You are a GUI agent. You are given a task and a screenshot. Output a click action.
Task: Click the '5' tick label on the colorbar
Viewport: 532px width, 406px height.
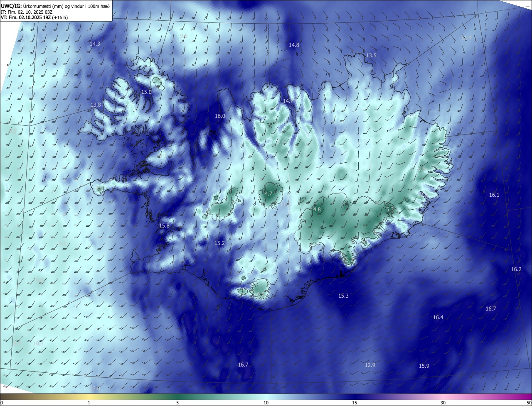pos(177,403)
